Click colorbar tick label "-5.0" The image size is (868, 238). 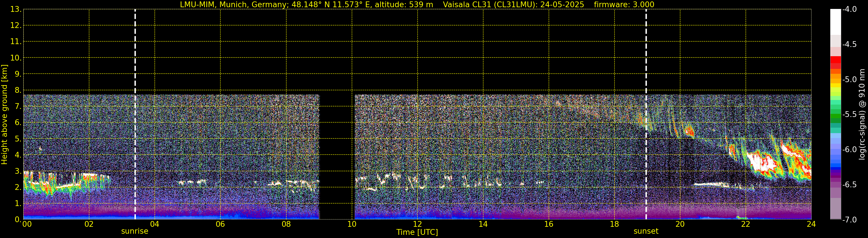point(850,79)
